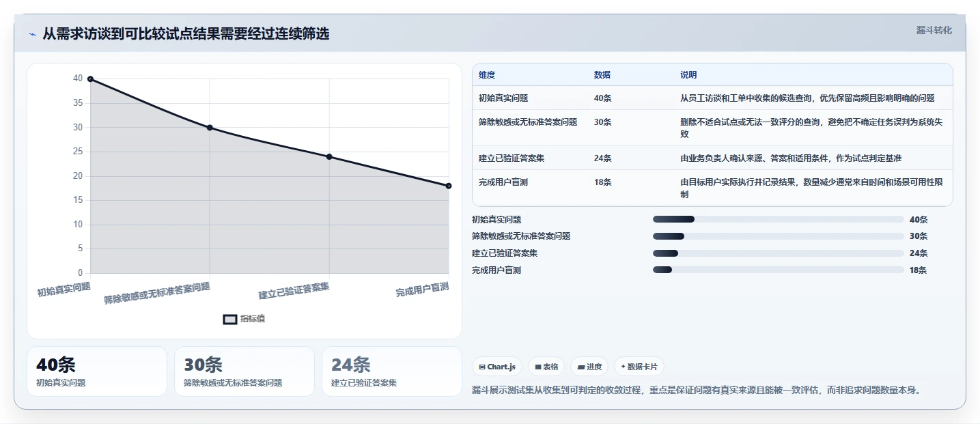
Task: Select the 表格 chip
Action: (546, 367)
